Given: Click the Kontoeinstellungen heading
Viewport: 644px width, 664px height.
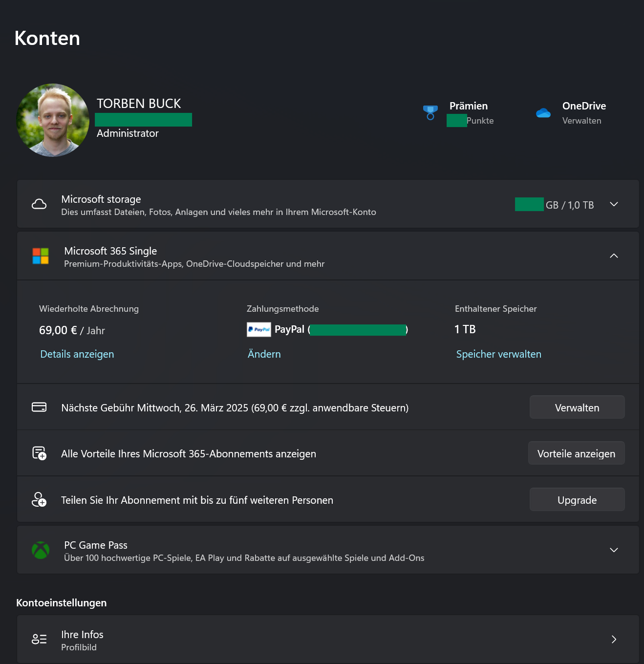Looking at the screenshot, I should click(62, 603).
